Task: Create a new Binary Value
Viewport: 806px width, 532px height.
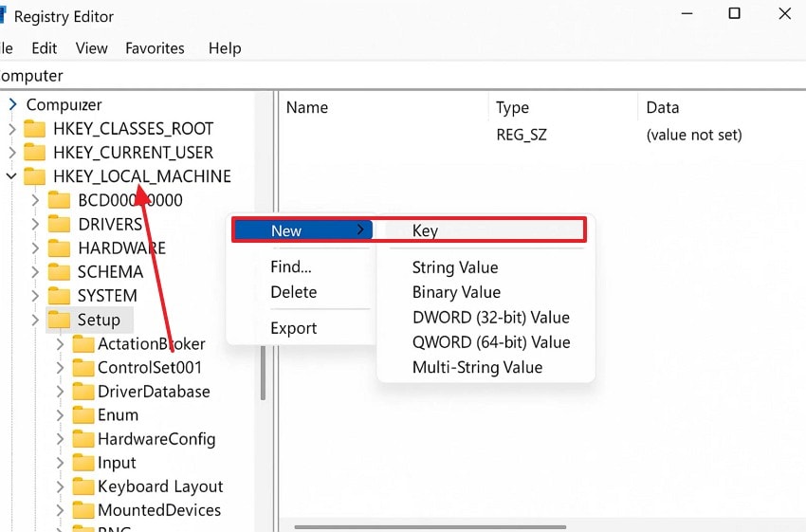Action: pyautogui.click(x=456, y=292)
